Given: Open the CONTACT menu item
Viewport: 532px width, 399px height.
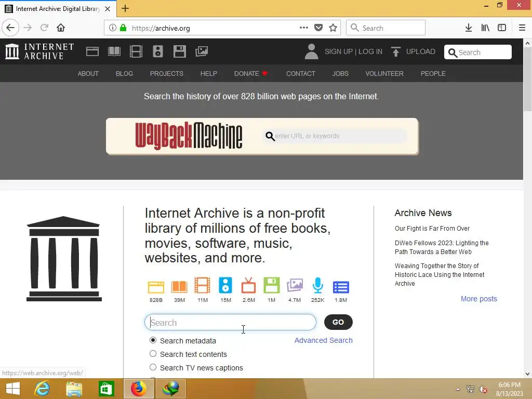Looking at the screenshot, I should tap(301, 74).
